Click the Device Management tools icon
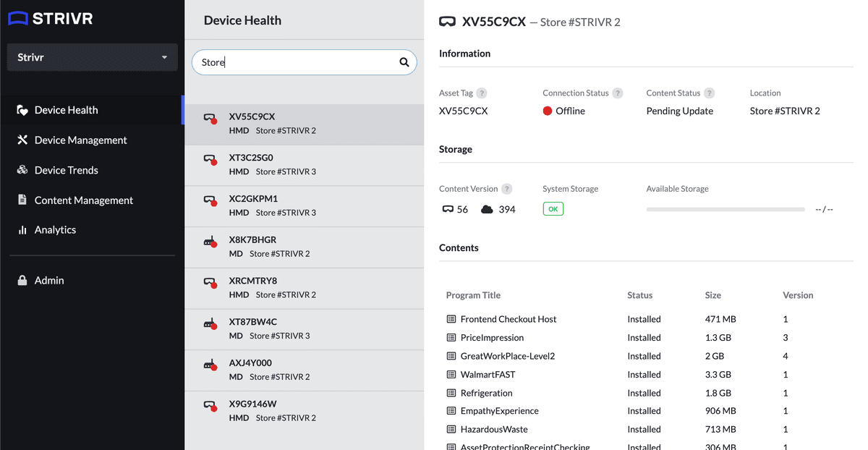This screenshot has height=450, width=868. point(22,140)
